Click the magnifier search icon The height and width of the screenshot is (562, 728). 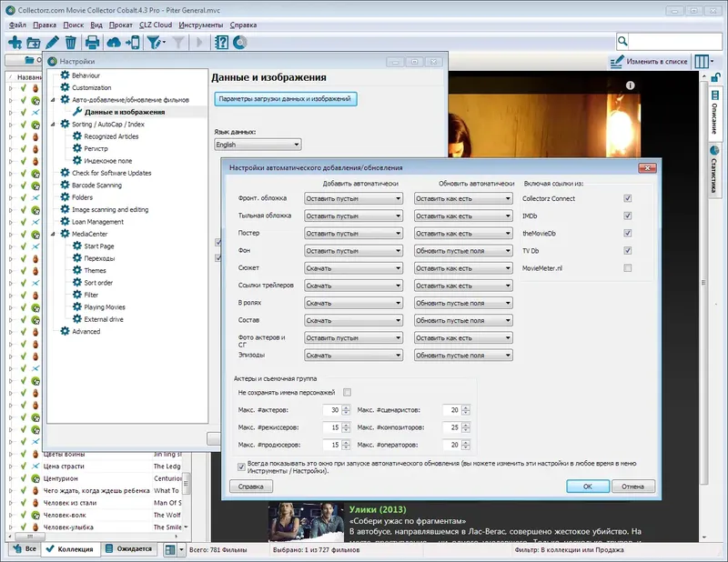tap(622, 42)
